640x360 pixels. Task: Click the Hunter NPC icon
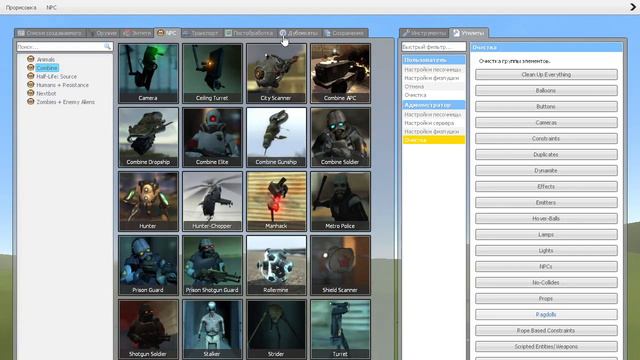click(x=149, y=202)
